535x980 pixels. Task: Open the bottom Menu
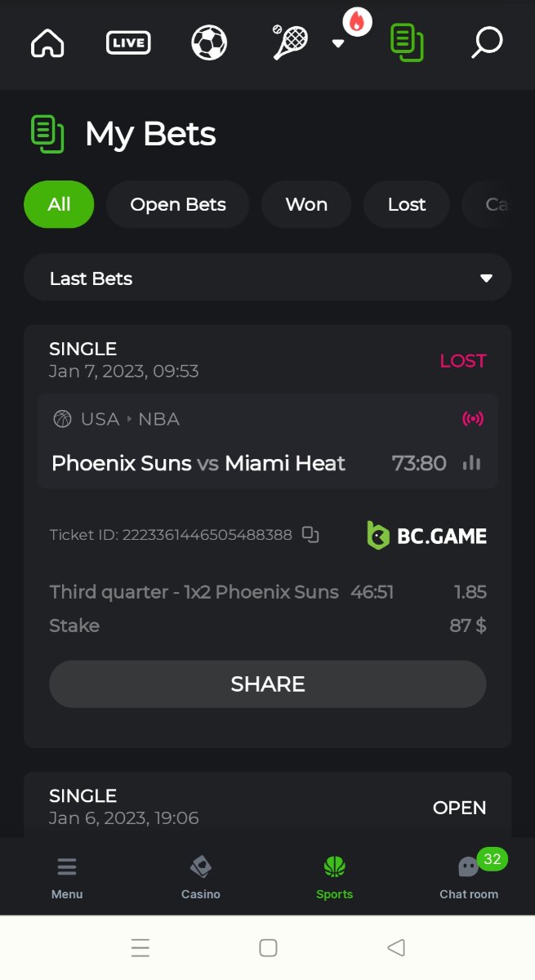67,877
